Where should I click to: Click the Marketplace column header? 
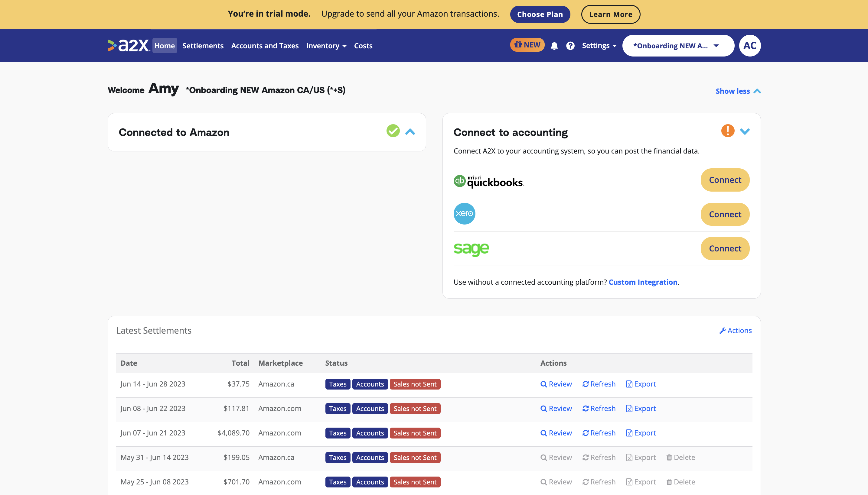[280, 363]
